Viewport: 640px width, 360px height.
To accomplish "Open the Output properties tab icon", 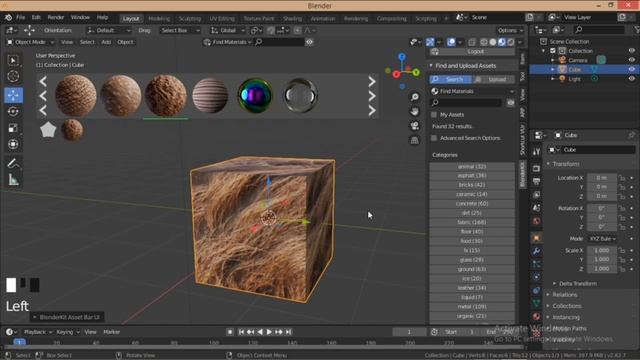I will (536, 181).
